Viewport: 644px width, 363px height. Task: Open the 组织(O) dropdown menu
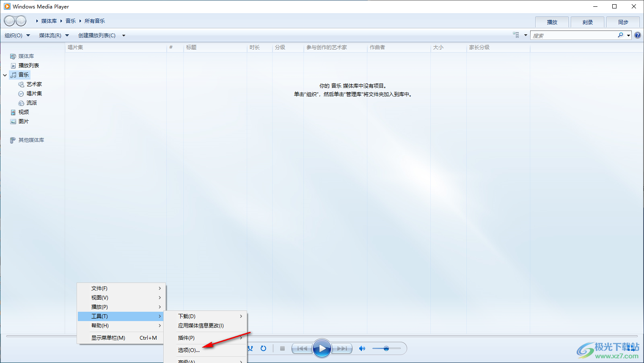(17, 36)
